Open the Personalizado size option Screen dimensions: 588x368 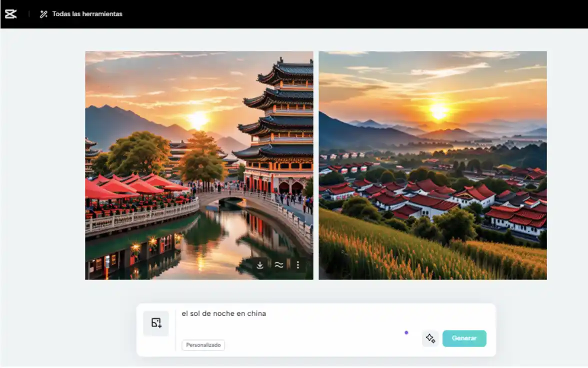[x=203, y=345]
